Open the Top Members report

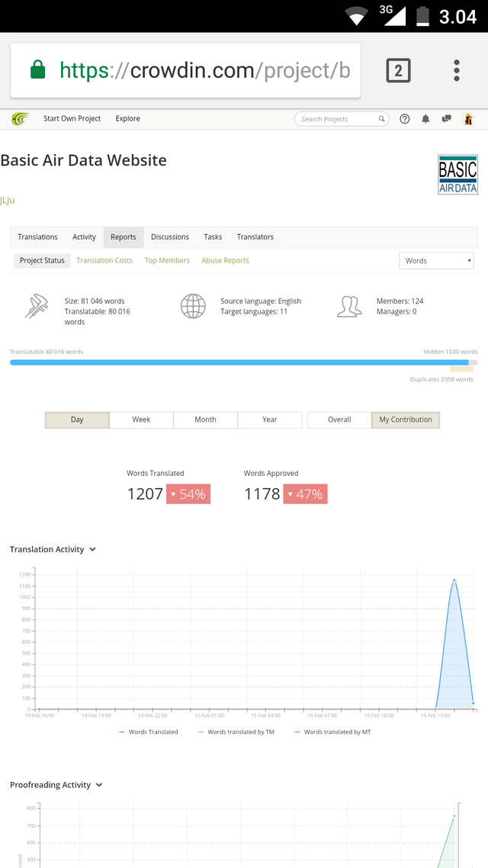point(167,261)
